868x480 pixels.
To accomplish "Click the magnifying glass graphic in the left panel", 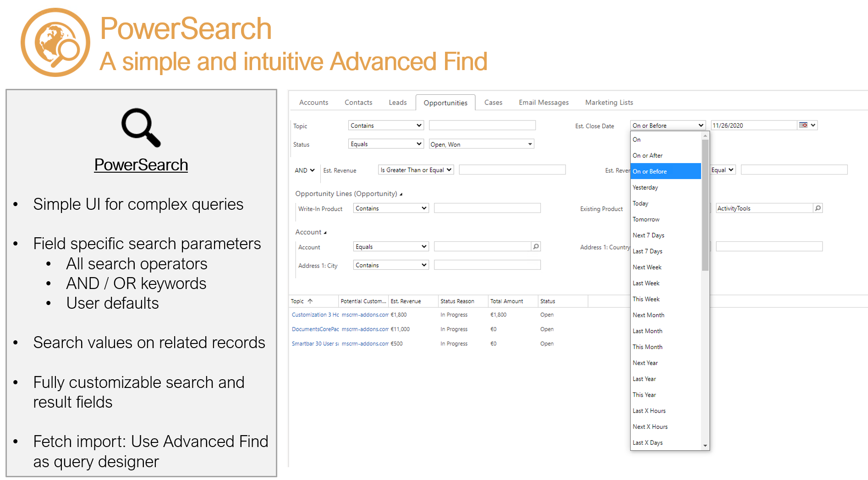I will point(141,127).
